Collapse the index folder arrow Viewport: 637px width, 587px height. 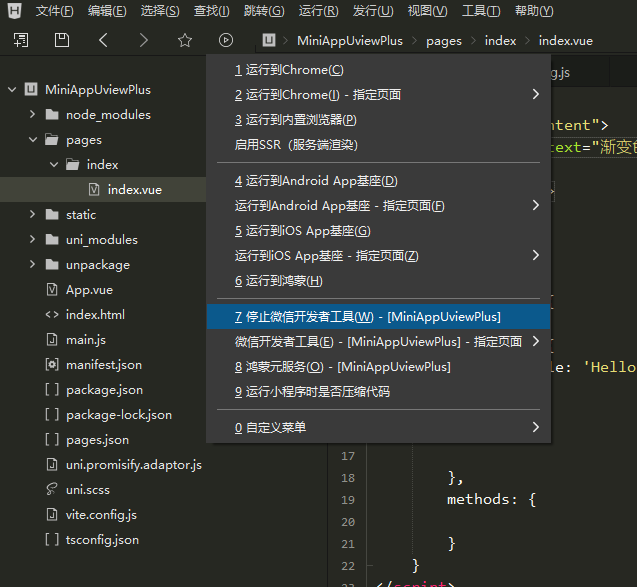pos(54,165)
